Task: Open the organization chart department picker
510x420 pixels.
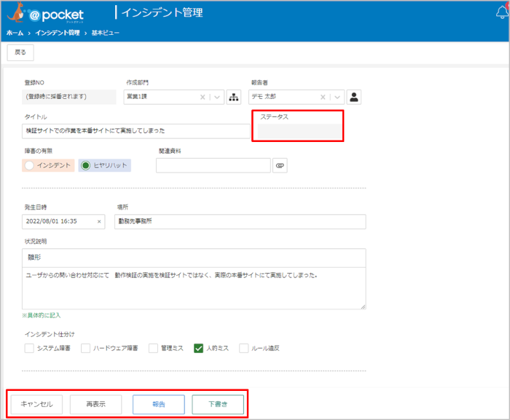Action: [x=234, y=97]
